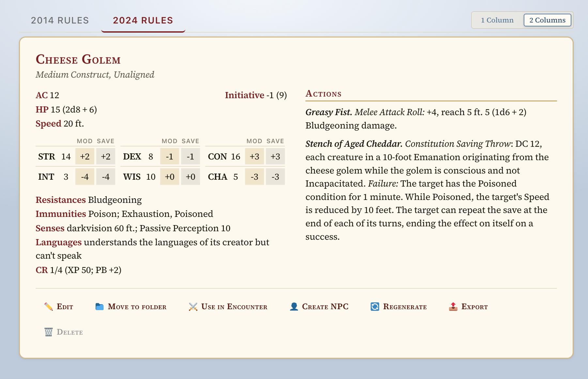Click the STR save +2 cell
This screenshot has width=588, height=379.
click(x=106, y=157)
